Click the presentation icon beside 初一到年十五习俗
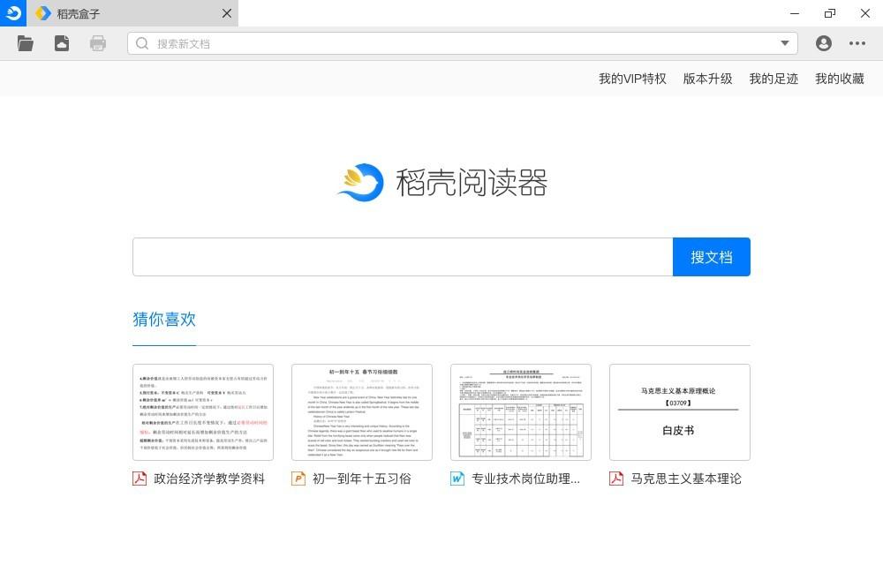Screen dimensions: 883x588 pos(298,479)
